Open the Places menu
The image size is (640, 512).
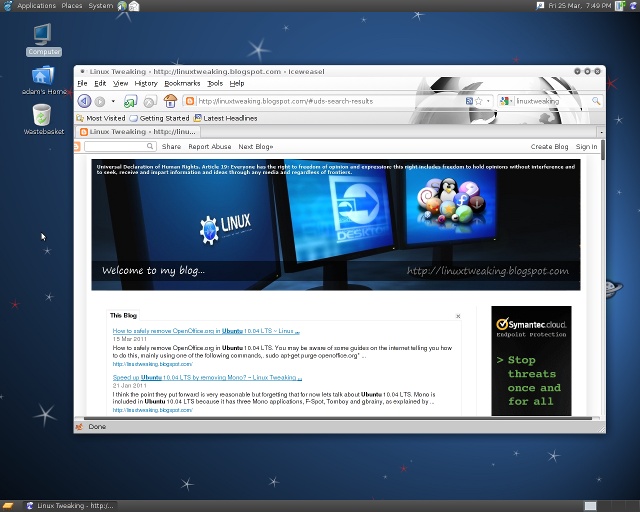[71, 6]
